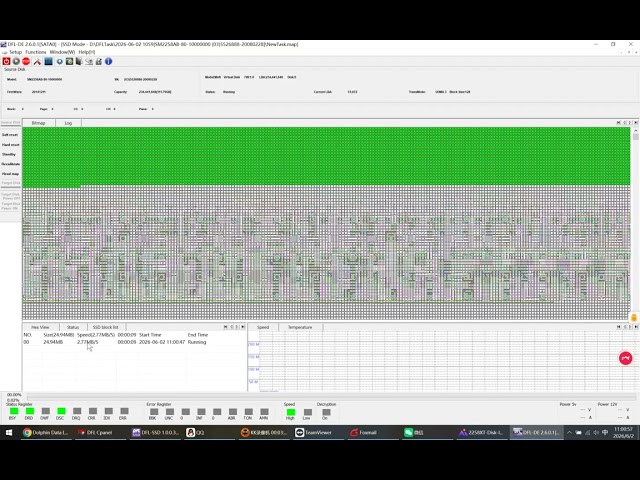Click the ABR error register indicator
This screenshot has height=480, width=640.
coord(233,412)
